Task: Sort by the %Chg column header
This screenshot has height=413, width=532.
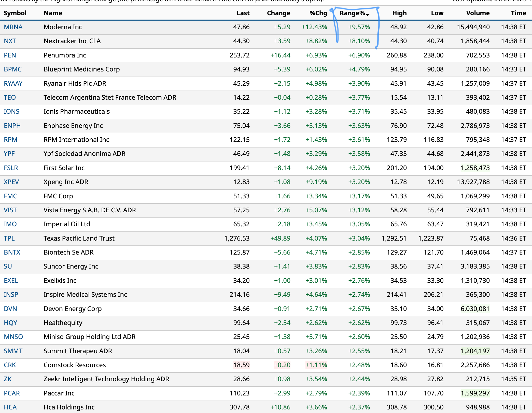Action: pos(318,13)
